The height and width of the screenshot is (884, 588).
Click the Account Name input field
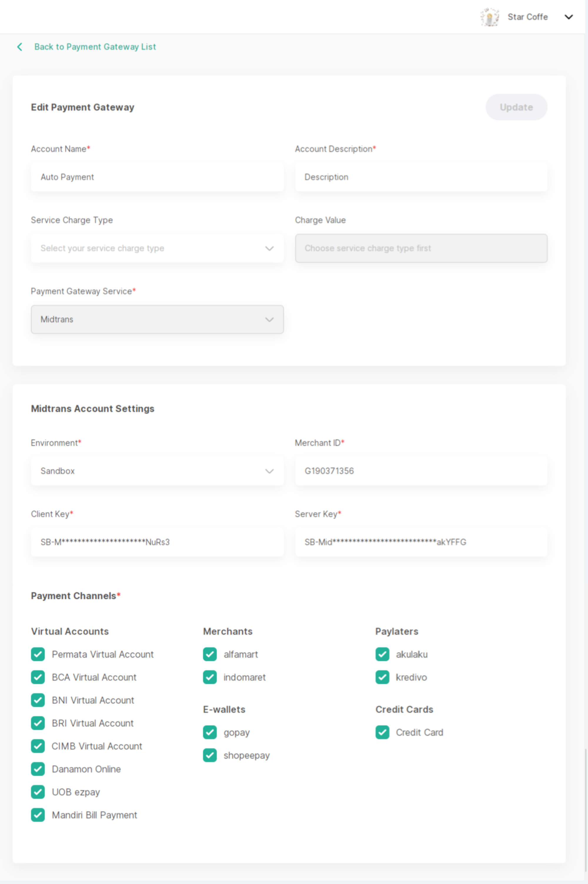coord(157,177)
